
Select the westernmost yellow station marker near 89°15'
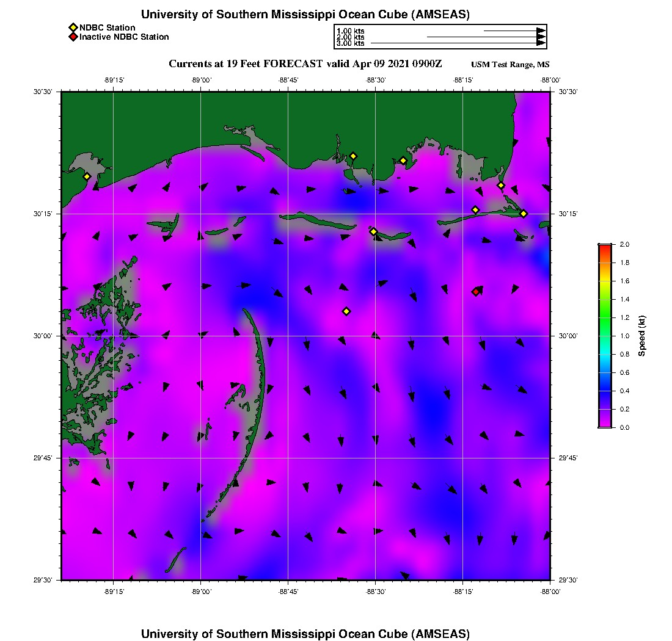87,176
